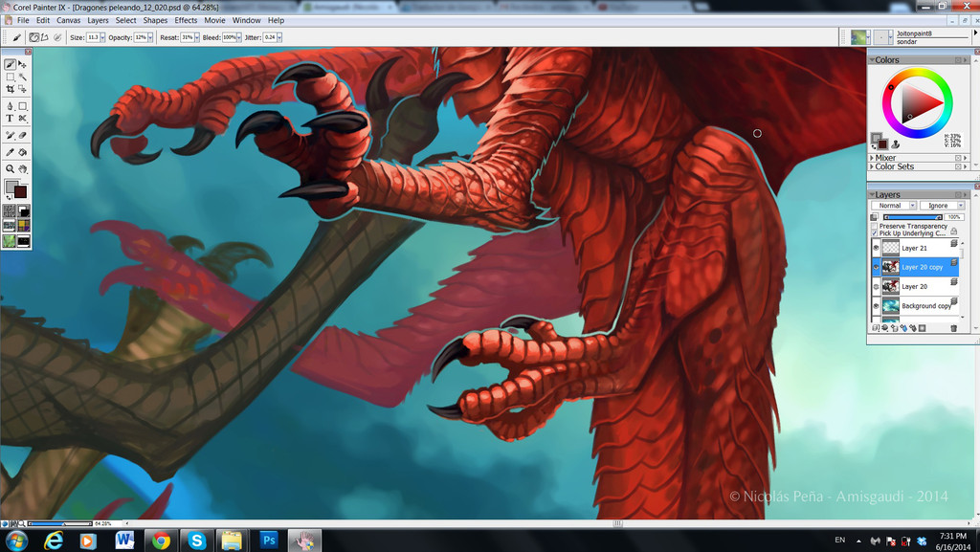
Task: Choose straight line strokes in property bar
Action: pos(45,37)
